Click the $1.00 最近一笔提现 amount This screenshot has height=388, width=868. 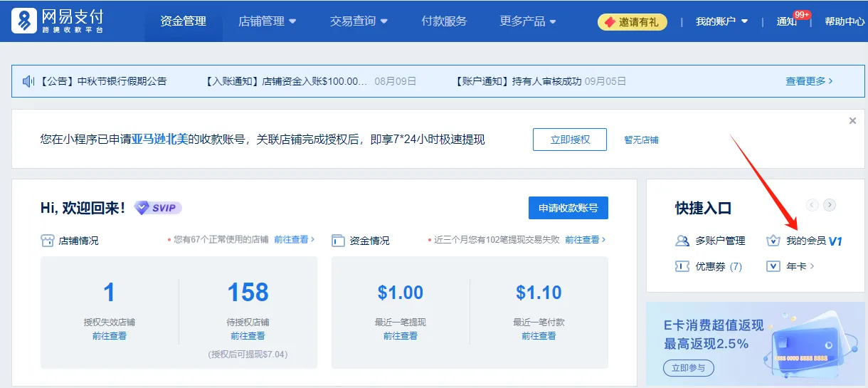pyautogui.click(x=401, y=293)
